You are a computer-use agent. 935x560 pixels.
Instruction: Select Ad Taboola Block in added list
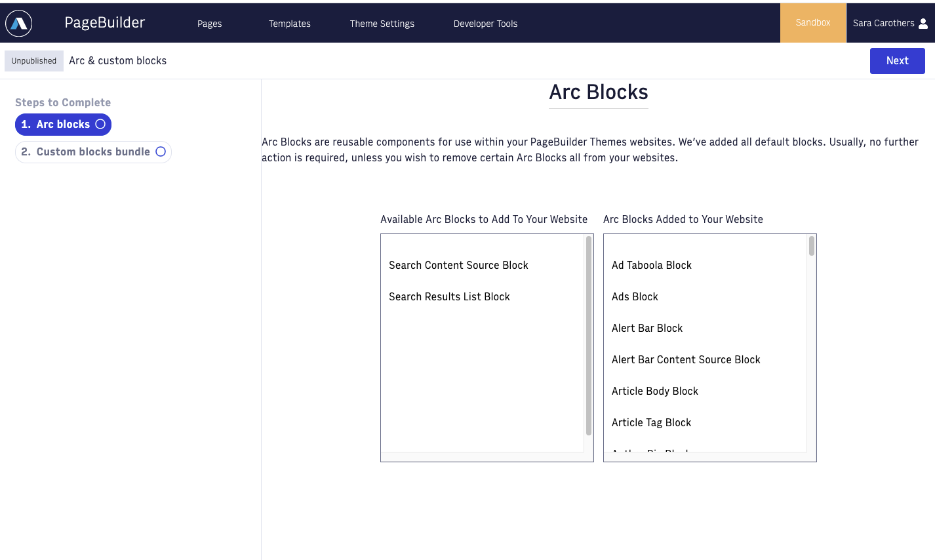(652, 265)
